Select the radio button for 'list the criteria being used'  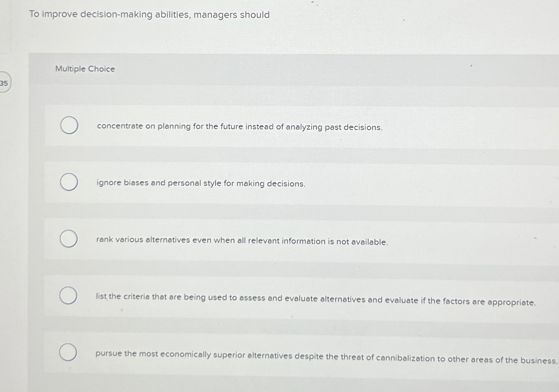[68, 295]
